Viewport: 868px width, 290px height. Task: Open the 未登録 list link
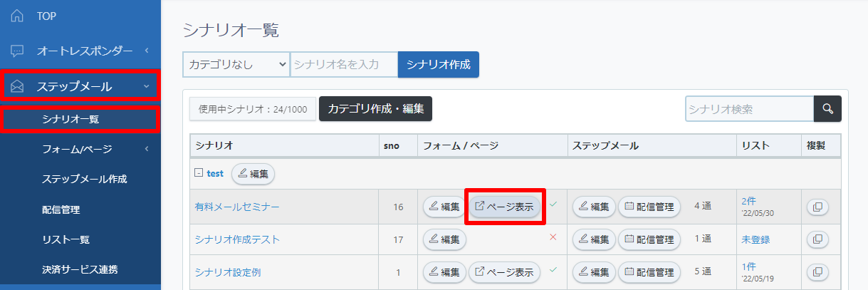755,239
